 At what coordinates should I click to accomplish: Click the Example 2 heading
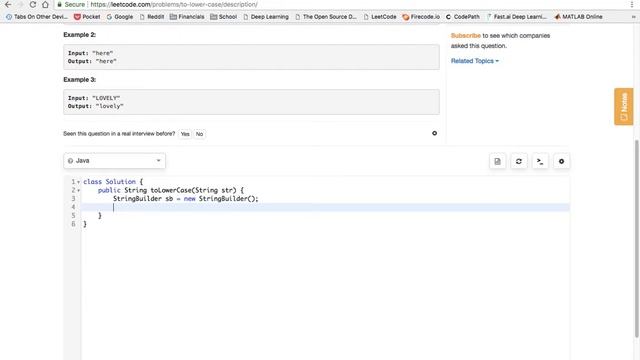(x=80, y=35)
